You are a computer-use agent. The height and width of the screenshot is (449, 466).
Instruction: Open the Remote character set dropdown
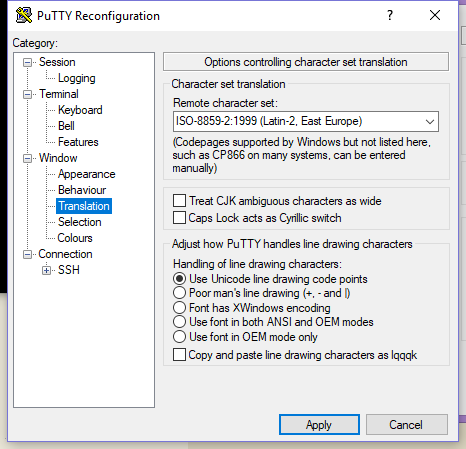(x=306, y=121)
